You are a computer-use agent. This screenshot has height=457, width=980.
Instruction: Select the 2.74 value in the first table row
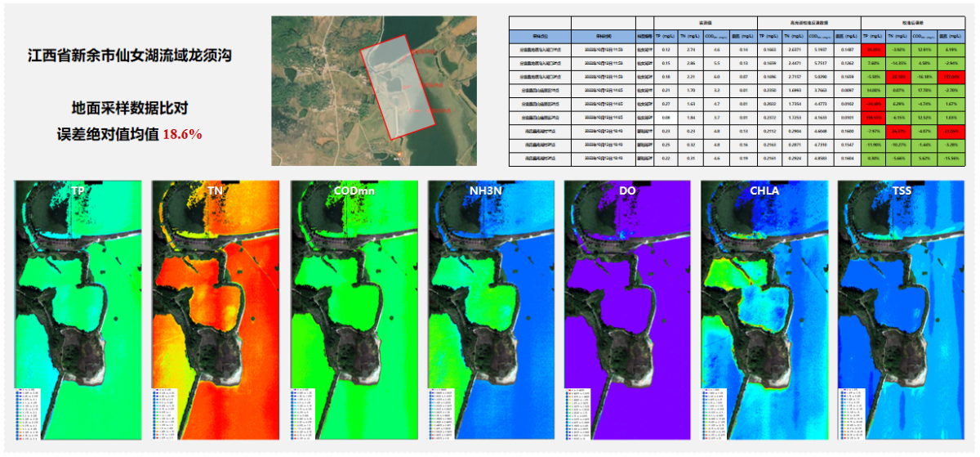(690, 50)
